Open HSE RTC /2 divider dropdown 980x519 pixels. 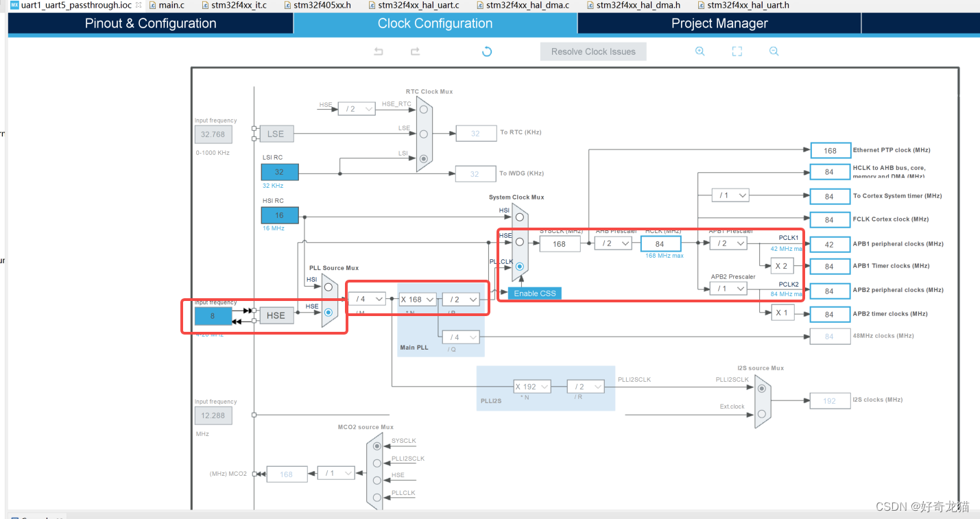point(357,108)
